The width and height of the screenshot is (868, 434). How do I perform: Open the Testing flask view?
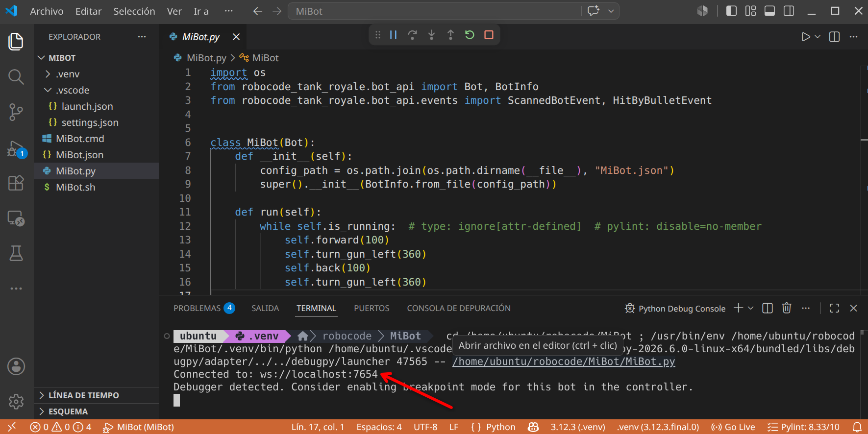point(16,253)
